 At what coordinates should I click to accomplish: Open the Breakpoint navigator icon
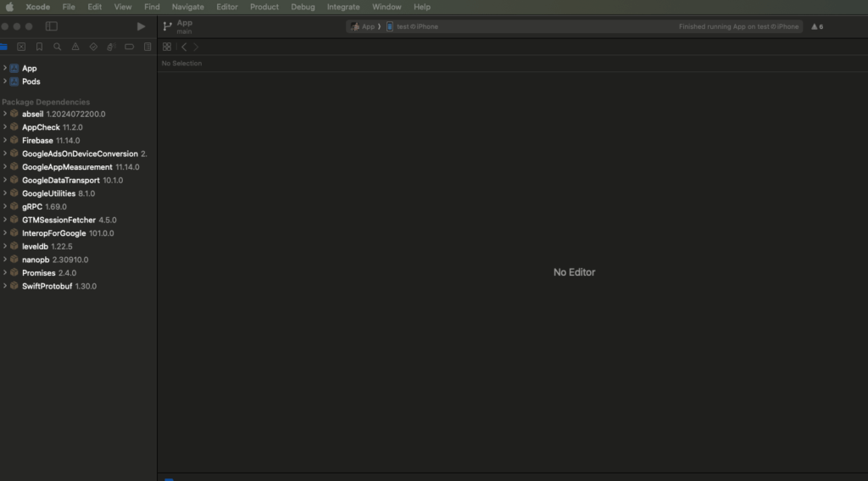(x=129, y=48)
